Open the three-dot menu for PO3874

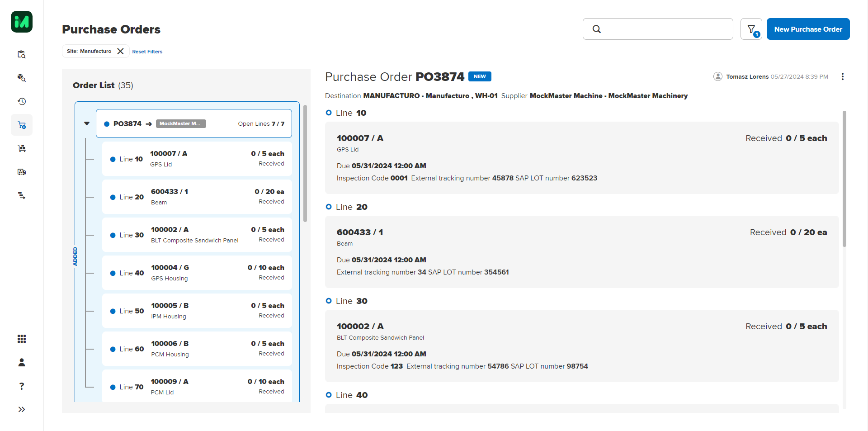(x=842, y=76)
